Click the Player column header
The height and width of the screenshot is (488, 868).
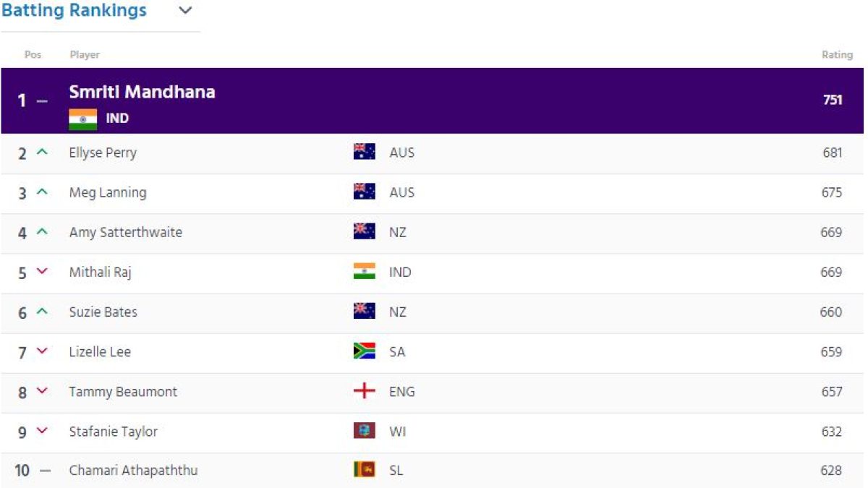85,55
